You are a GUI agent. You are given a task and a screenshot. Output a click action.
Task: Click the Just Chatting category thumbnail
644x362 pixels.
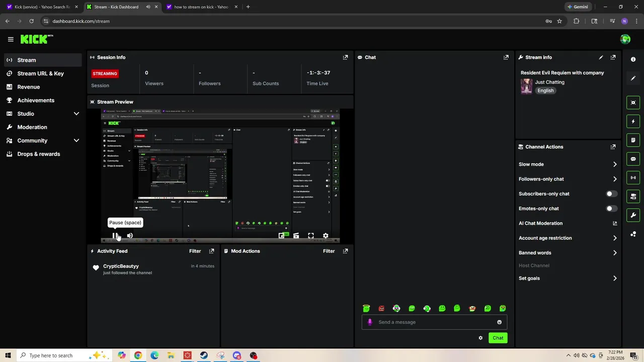click(x=526, y=86)
